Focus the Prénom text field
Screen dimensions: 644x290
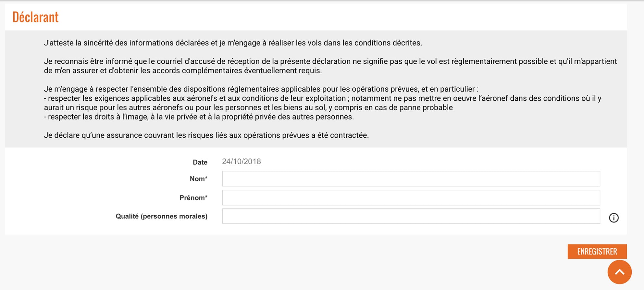pyautogui.click(x=411, y=197)
